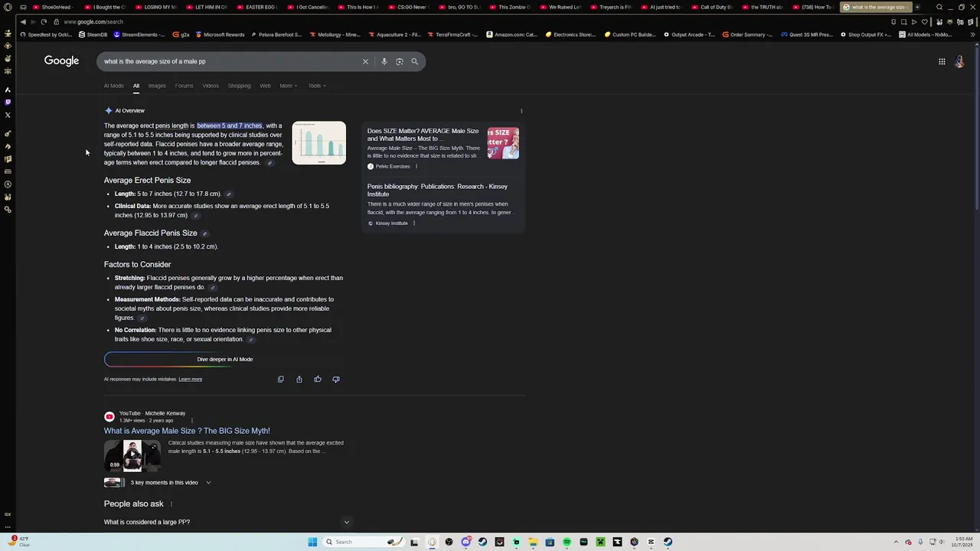Open Discord from the taskbar

pos(466,542)
